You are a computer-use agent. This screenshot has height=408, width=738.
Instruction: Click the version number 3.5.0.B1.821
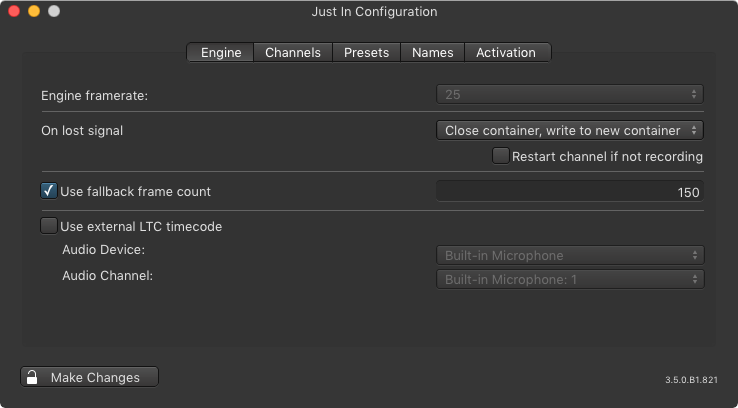click(x=691, y=380)
